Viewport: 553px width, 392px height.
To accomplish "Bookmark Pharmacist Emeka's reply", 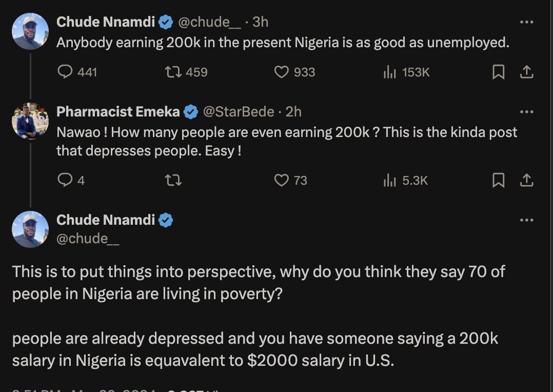I will tap(498, 180).
